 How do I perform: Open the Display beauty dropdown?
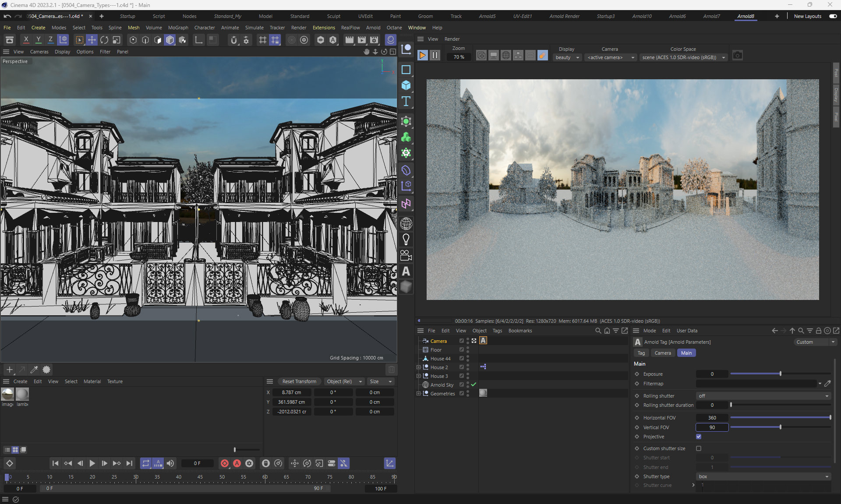click(x=567, y=57)
